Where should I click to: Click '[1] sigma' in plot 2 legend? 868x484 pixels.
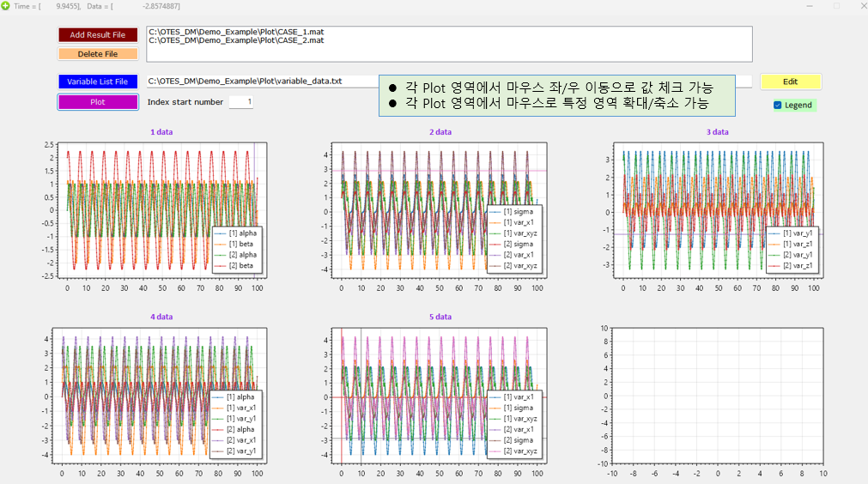tap(519, 212)
